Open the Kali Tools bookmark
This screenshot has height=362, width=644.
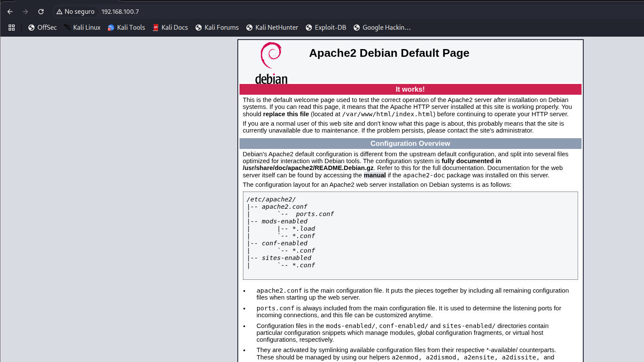tap(127, 28)
